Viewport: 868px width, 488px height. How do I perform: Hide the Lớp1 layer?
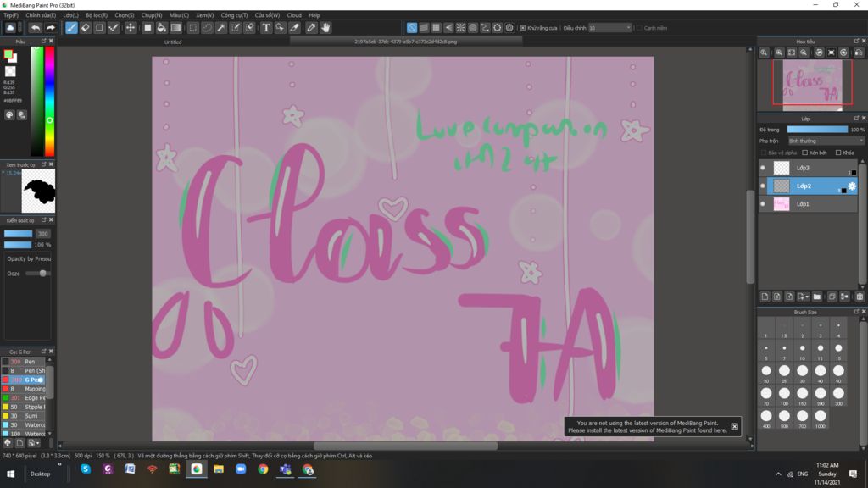click(763, 204)
